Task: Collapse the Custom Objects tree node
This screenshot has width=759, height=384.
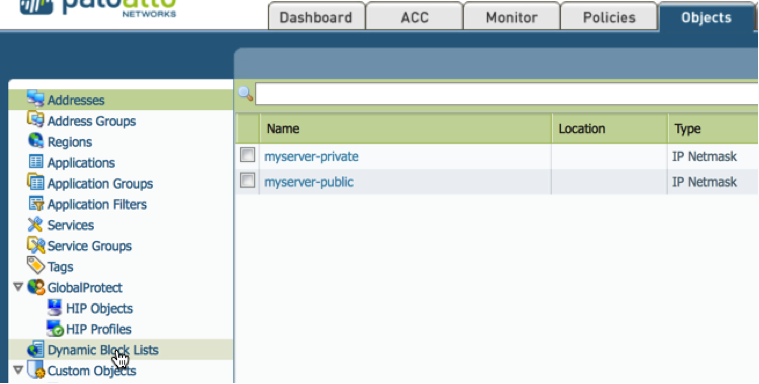Action: coord(18,370)
